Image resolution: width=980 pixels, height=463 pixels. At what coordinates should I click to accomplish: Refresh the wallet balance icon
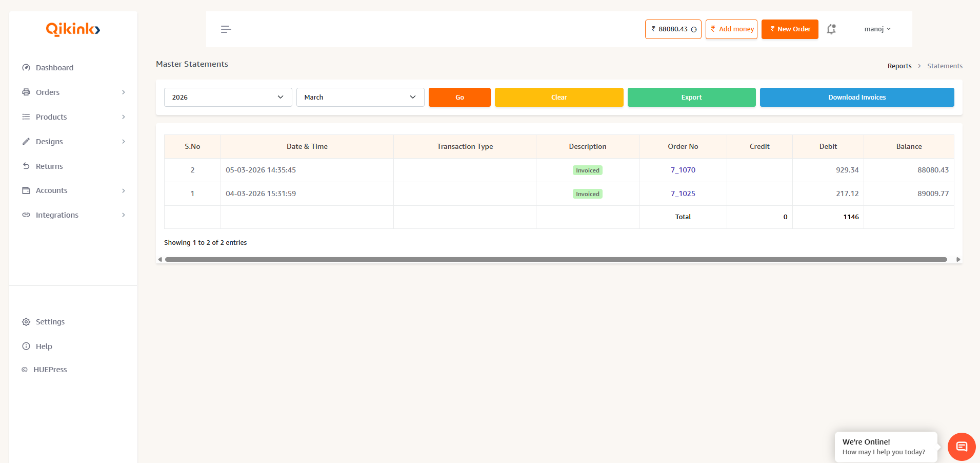pos(694,30)
